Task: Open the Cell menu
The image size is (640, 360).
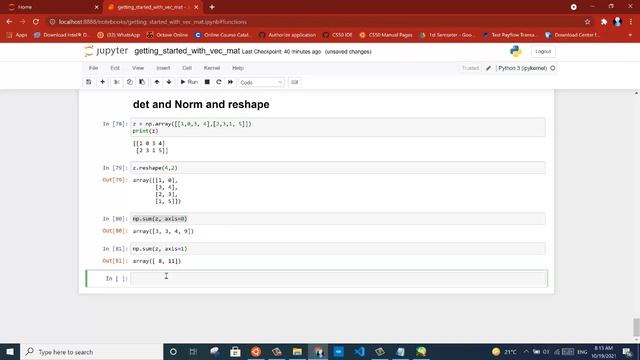Action: [187, 68]
